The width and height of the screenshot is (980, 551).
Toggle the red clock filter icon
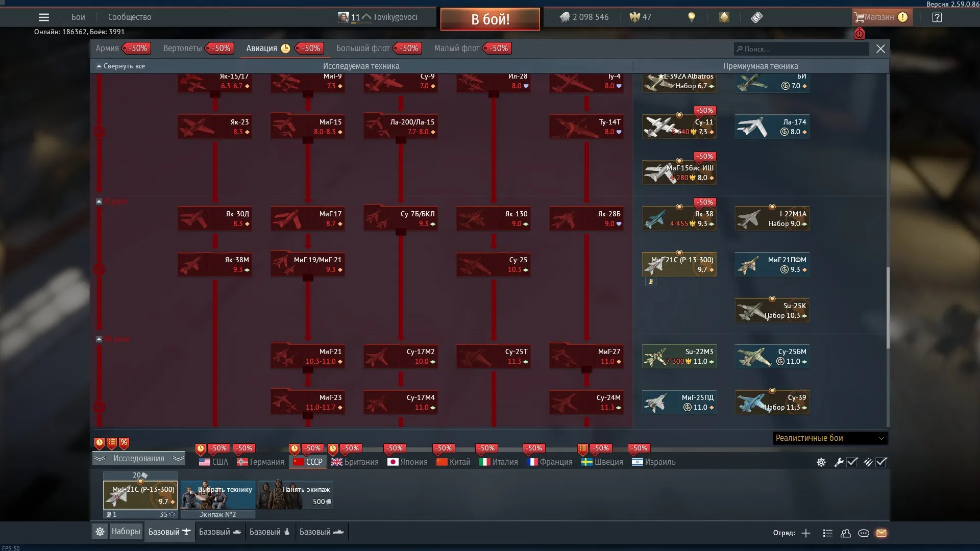click(100, 443)
